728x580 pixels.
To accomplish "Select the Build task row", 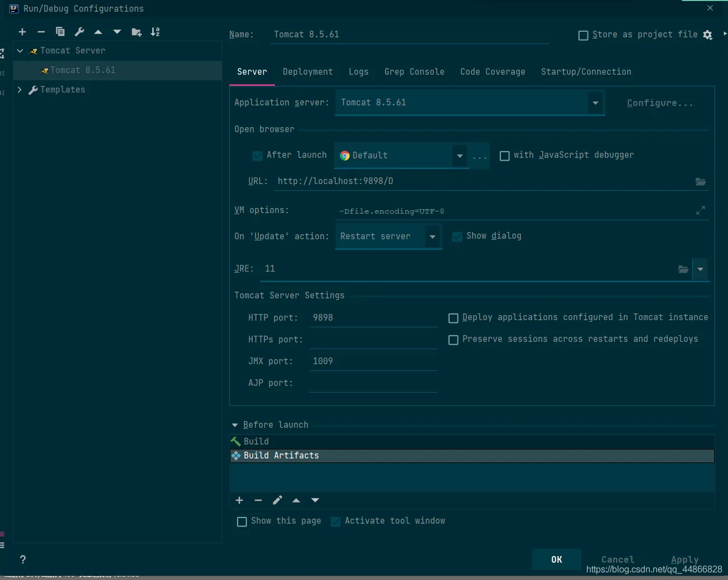I will pyautogui.click(x=472, y=442).
